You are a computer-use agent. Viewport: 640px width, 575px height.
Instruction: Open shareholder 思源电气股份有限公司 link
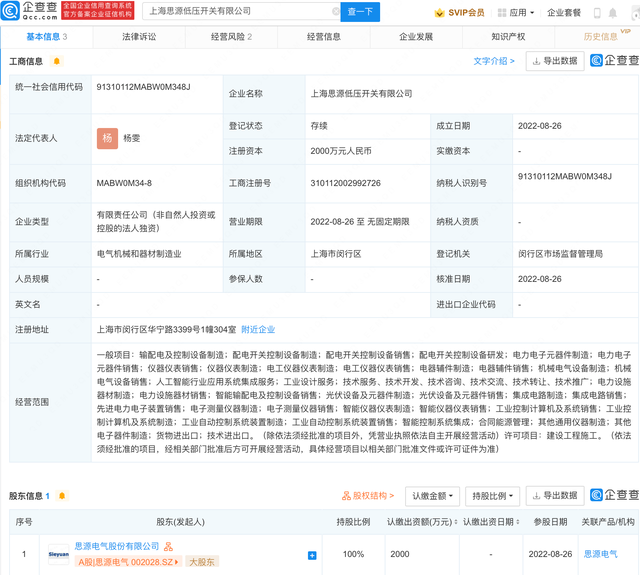117,546
